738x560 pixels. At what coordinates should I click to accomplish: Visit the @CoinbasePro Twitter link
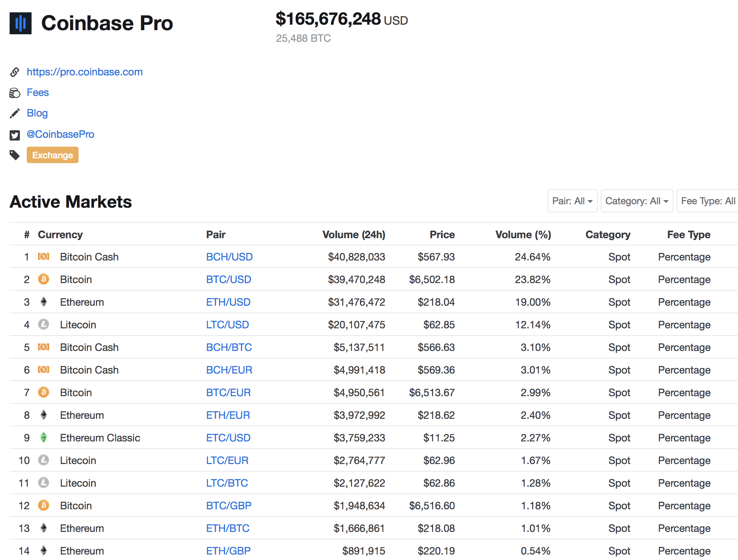pos(60,134)
